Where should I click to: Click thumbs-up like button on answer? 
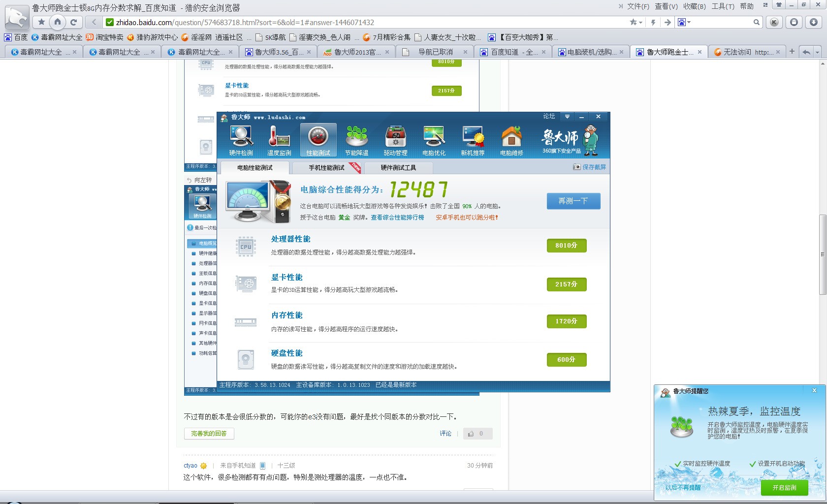pos(477,434)
